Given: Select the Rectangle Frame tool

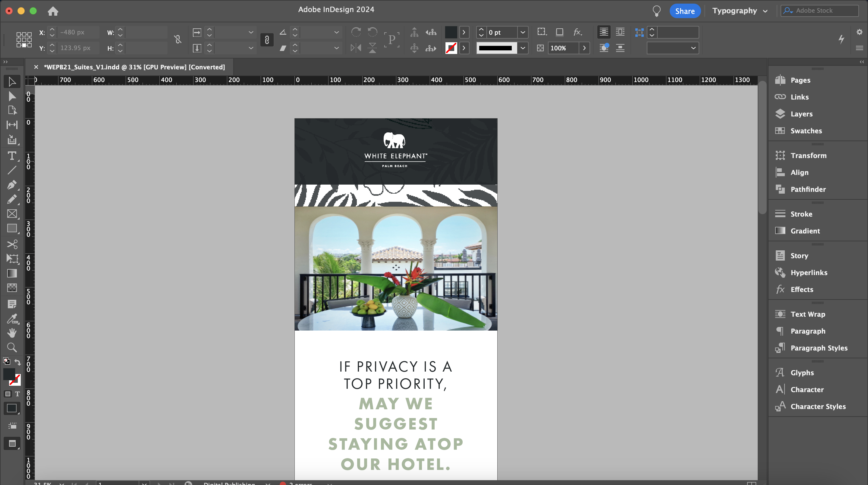Looking at the screenshot, I should point(12,214).
